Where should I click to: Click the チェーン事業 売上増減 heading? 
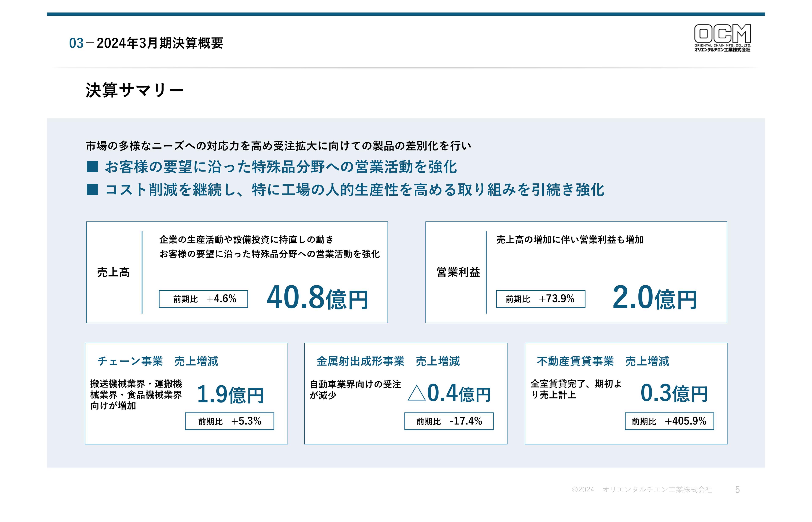click(x=158, y=361)
